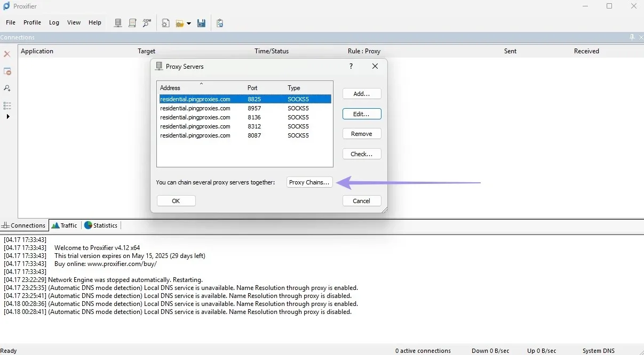Viewport: 644px width, 355px height.
Task: Open Proxification Rules toolbar icon
Action: point(132,23)
